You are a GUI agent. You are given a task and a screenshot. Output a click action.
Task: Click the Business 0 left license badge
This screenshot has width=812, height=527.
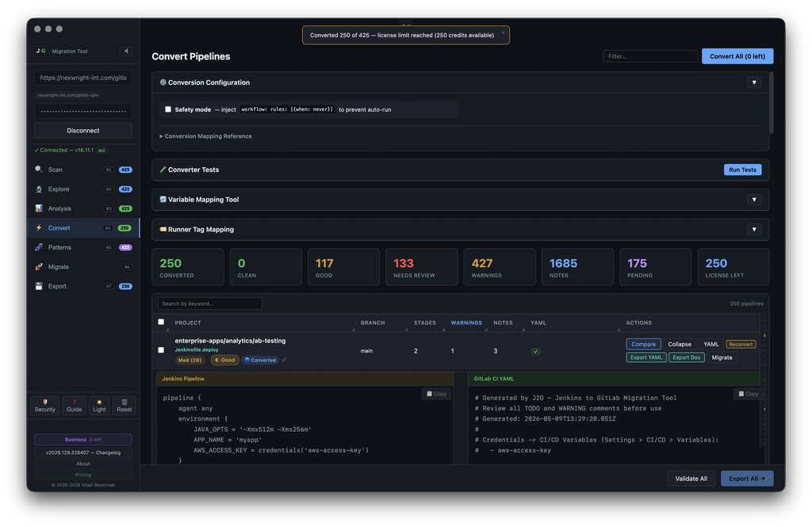[x=82, y=440]
